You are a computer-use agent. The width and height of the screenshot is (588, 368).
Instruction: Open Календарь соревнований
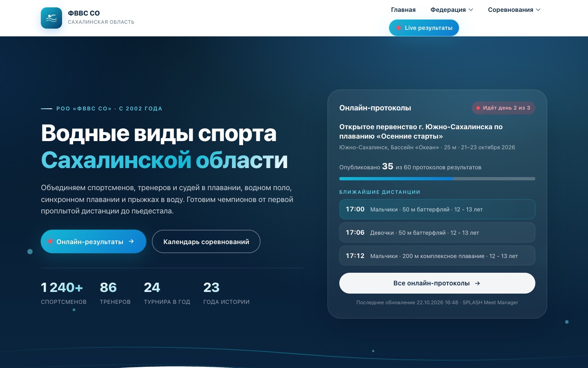coord(206,242)
